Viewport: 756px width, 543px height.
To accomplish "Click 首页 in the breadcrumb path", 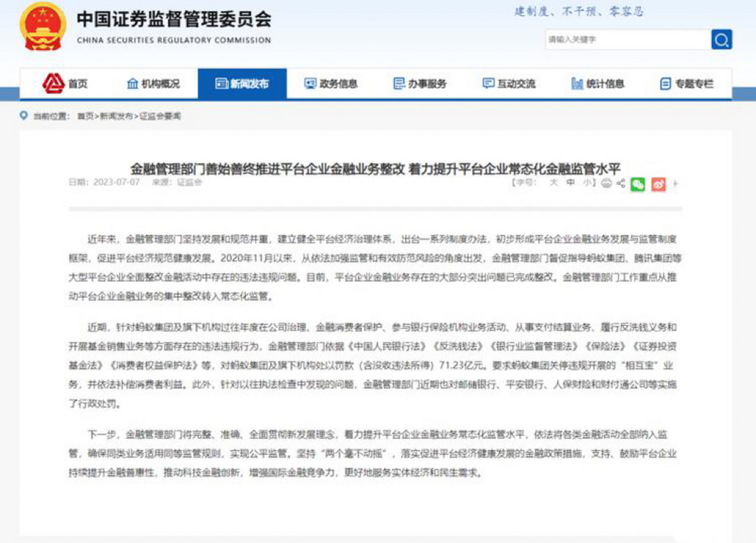I will (x=85, y=116).
